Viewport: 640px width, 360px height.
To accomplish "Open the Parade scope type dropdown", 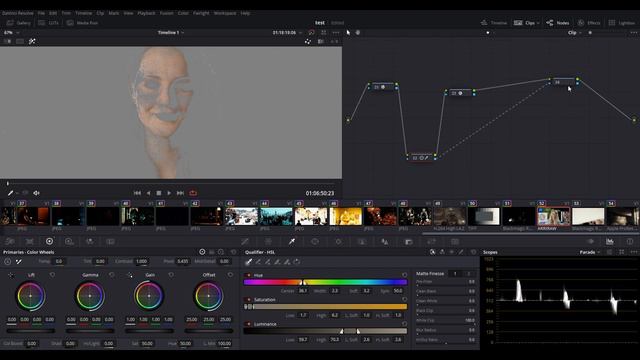I will [x=590, y=252].
